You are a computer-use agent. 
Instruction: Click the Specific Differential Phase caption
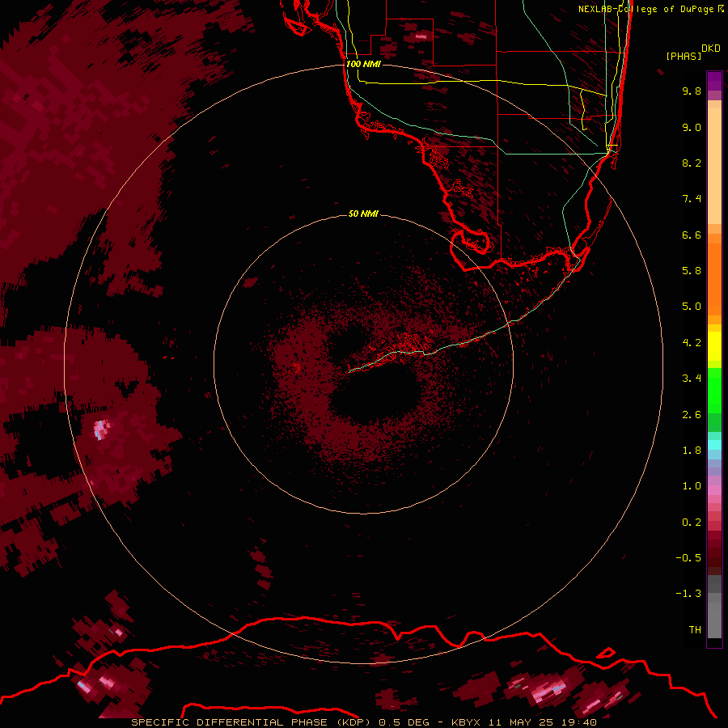[x=363, y=722]
